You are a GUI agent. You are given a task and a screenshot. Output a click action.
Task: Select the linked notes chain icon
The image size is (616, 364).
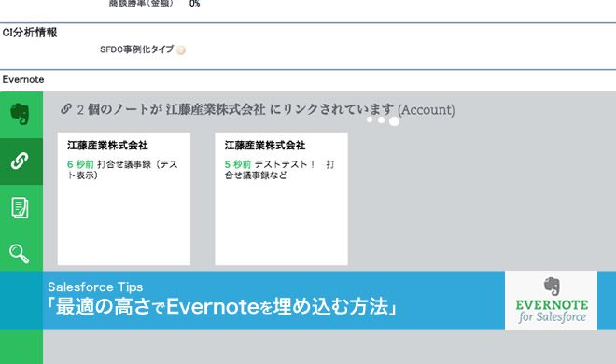[20, 161]
